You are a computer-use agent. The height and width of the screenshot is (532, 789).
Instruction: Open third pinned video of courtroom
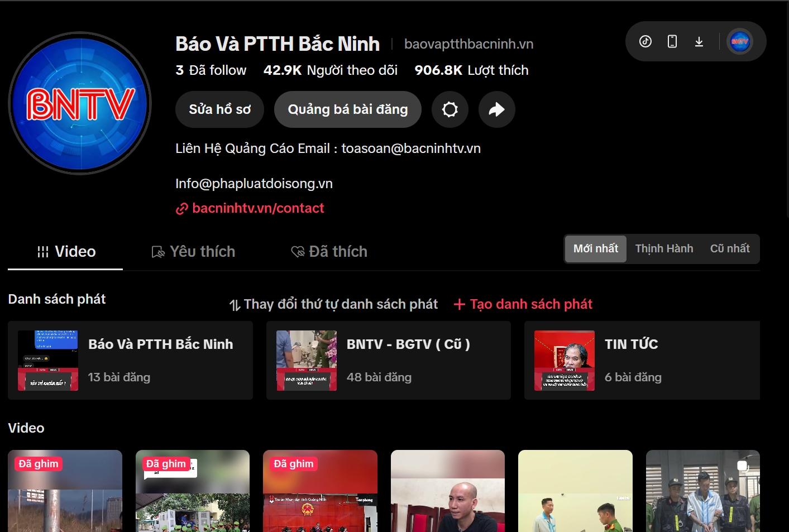(x=320, y=491)
